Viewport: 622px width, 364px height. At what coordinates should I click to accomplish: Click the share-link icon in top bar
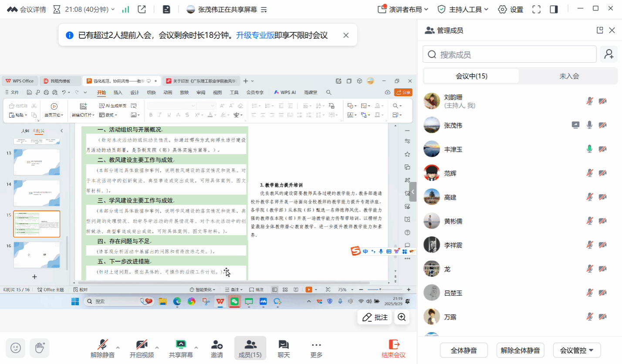click(x=142, y=9)
